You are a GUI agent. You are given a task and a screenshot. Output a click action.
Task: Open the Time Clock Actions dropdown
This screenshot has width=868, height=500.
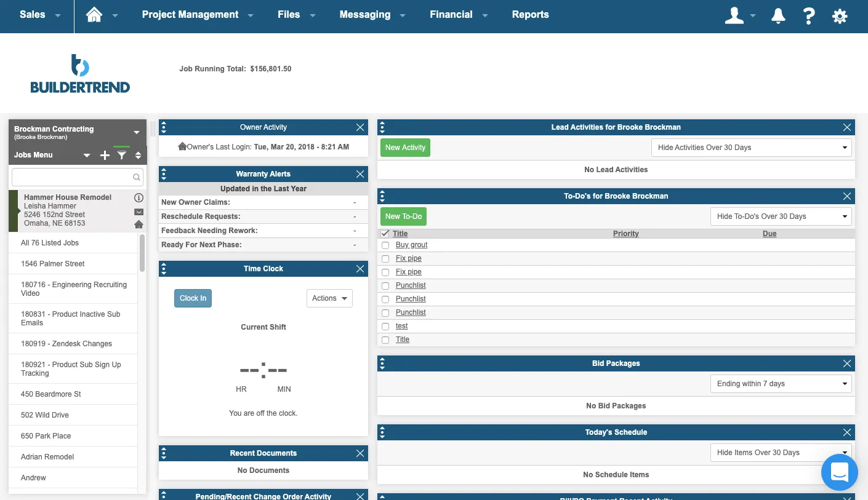[329, 298]
